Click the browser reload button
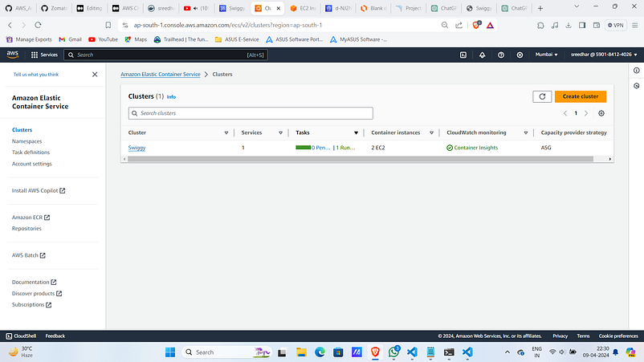 pos(38,25)
